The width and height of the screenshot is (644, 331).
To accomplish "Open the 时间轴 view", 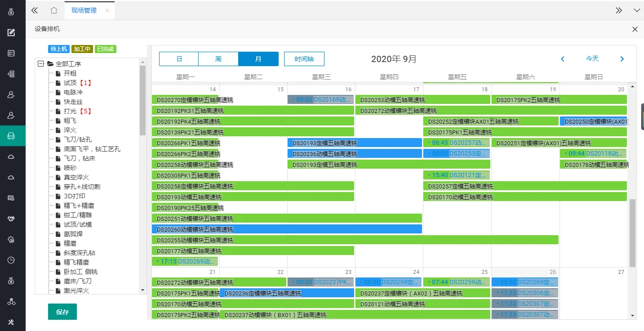I will click(304, 59).
